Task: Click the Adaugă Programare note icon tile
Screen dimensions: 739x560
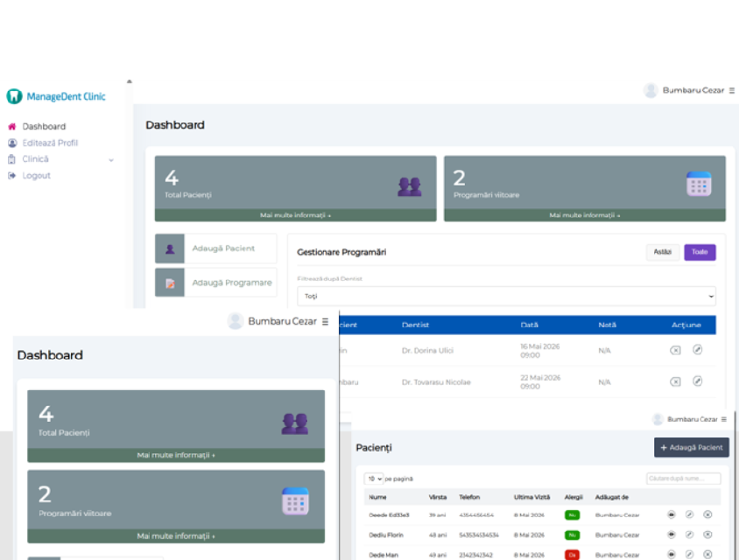Action: tap(170, 283)
